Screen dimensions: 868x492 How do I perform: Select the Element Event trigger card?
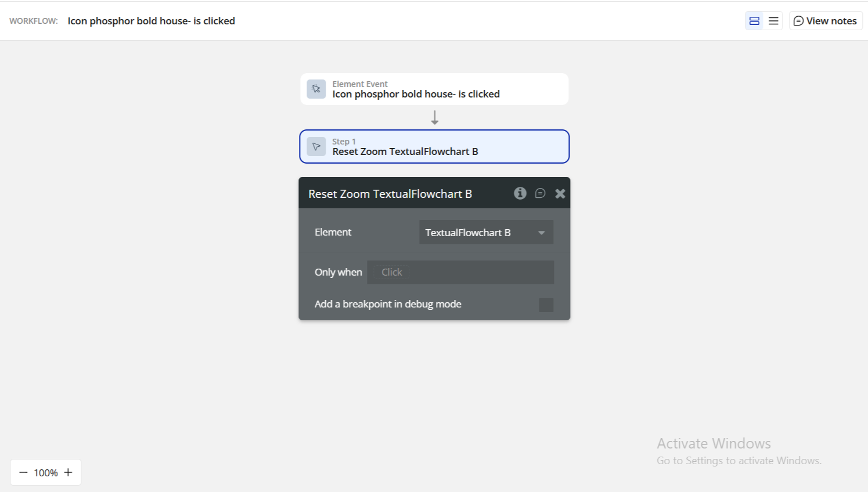[434, 89]
